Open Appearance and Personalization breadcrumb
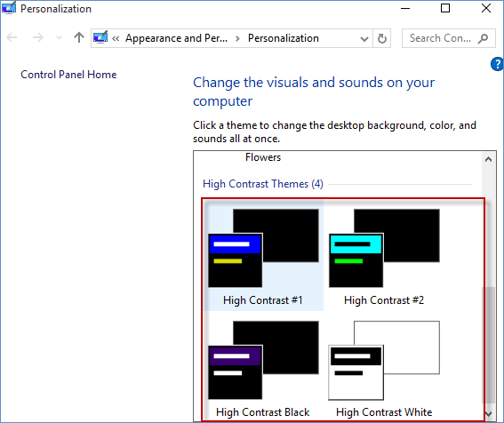 (177, 38)
